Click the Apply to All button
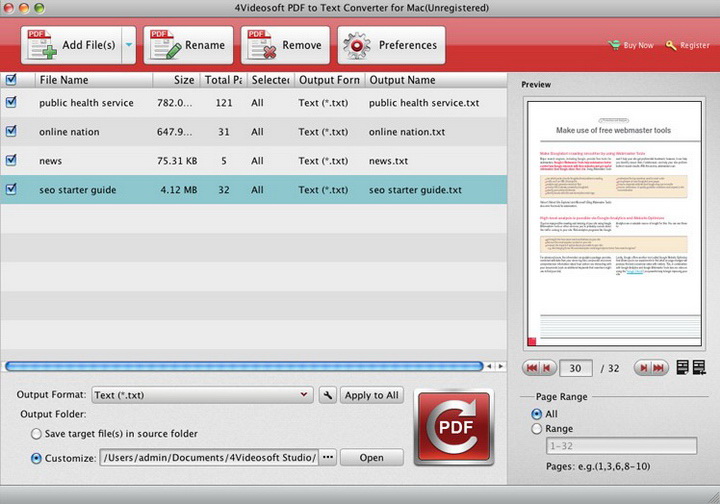Viewport: 720px width, 504px height. (x=371, y=395)
